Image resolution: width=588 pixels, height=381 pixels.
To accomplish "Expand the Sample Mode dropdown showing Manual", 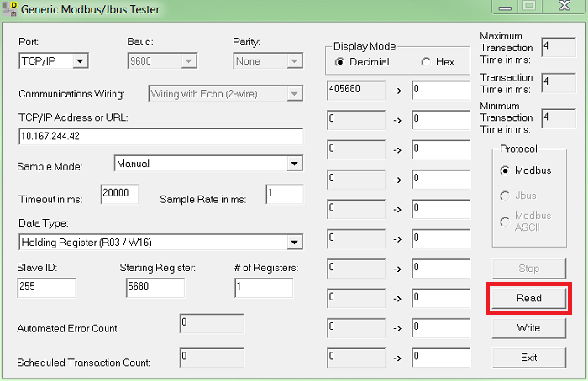I will click(x=208, y=164).
